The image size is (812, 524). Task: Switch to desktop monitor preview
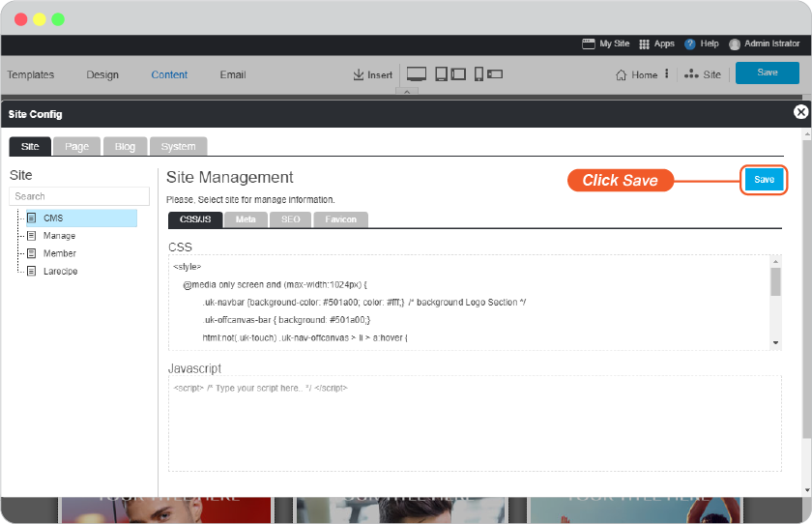(417, 74)
